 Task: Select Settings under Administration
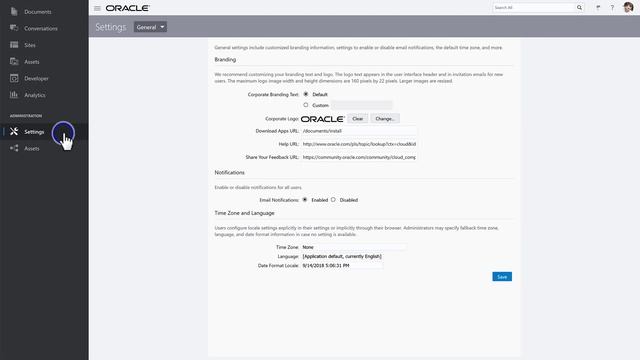[34, 132]
